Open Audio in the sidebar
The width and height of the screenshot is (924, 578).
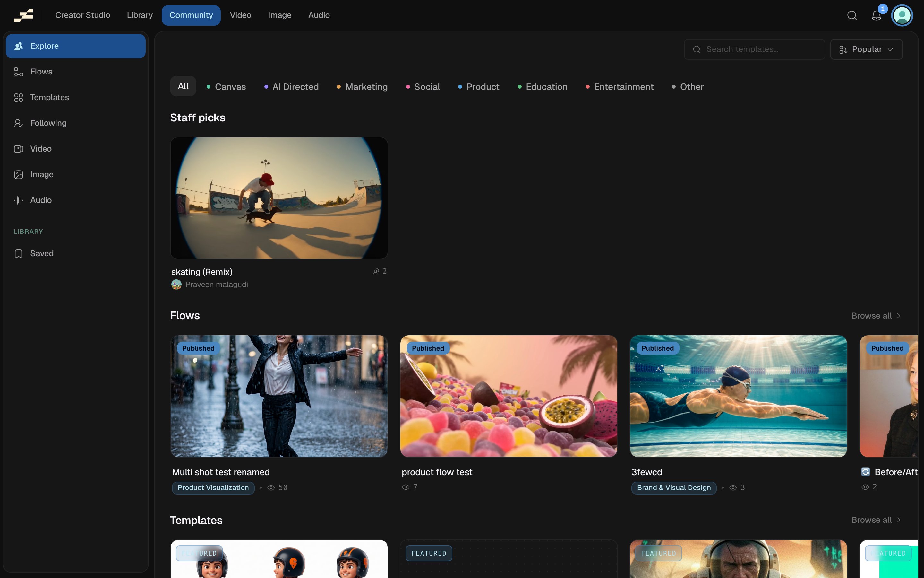[76, 200]
